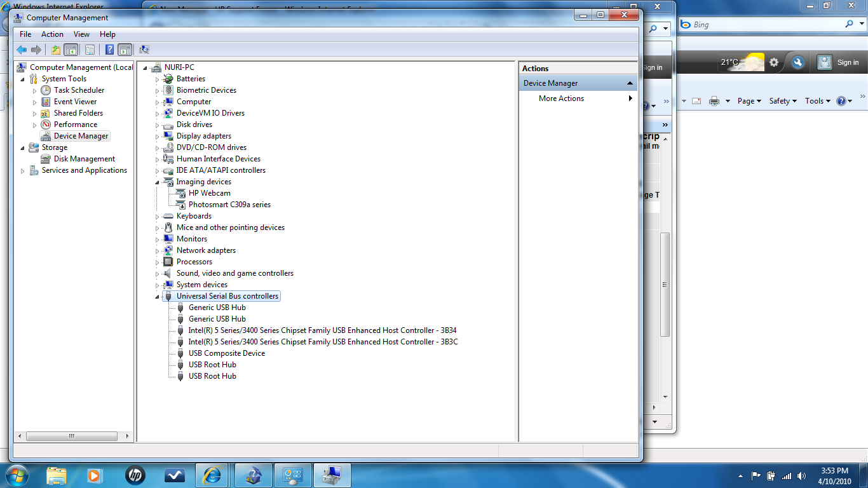The image size is (868, 488).
Task: Click the Forward arrow in Computer Management toolbar
Action: tap(36, 50)
